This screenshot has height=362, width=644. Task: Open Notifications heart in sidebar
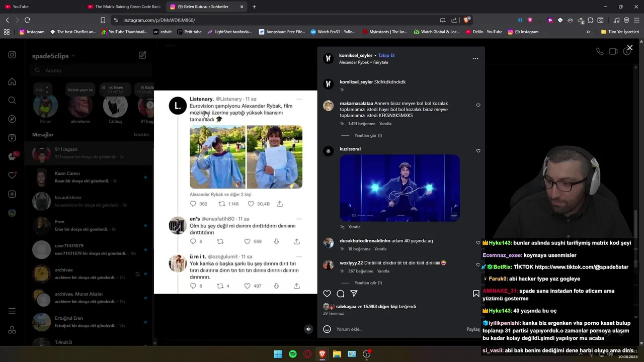coord(12,175)
